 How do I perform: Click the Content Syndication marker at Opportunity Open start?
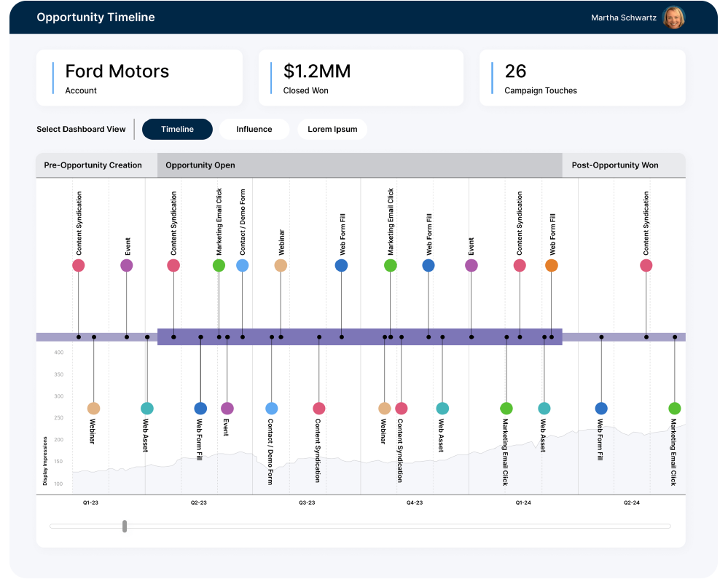point(173,265)
